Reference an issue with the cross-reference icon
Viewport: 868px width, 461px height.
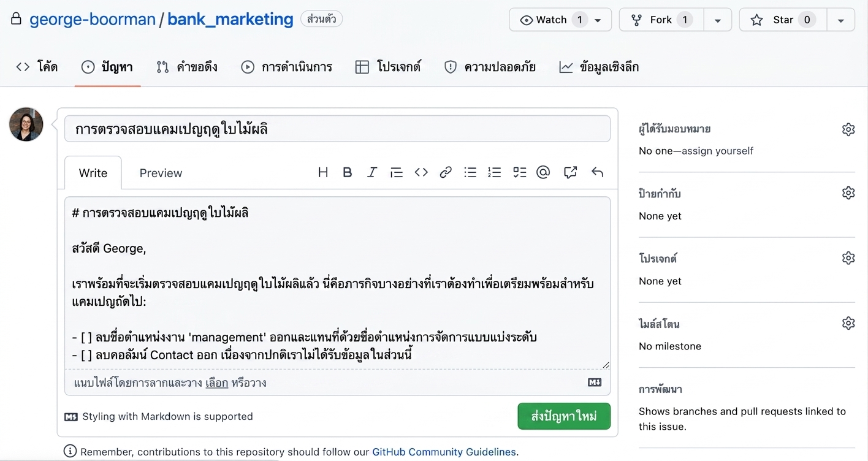(570, 173)
